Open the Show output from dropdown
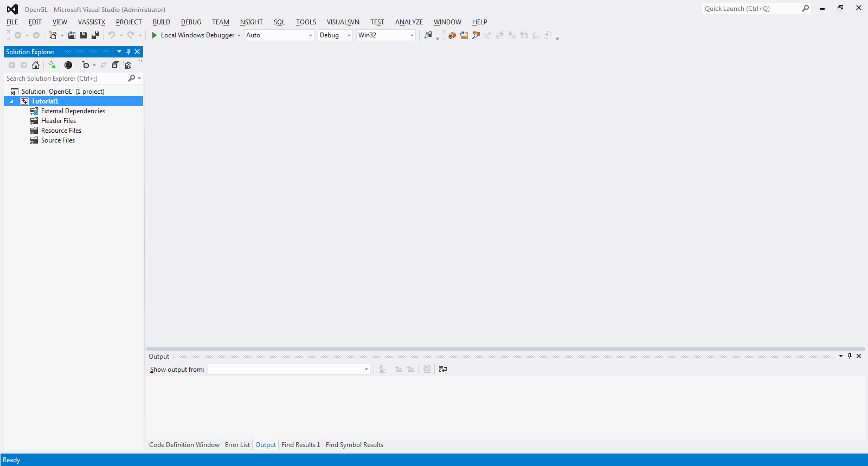Image resolution: width=868 pixels, height=466 pixels. click(x=367, y=370)
